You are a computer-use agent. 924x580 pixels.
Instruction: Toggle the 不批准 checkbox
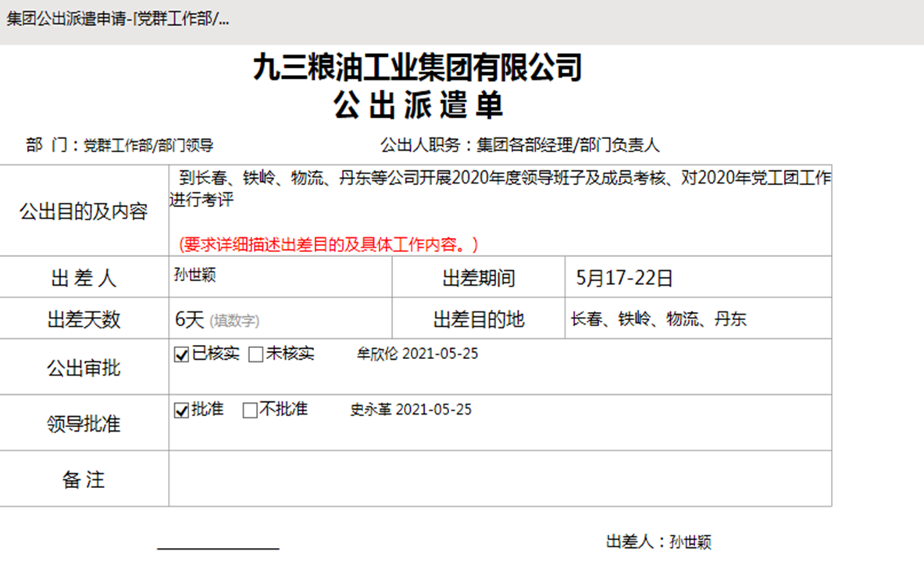tap(250, 411)
